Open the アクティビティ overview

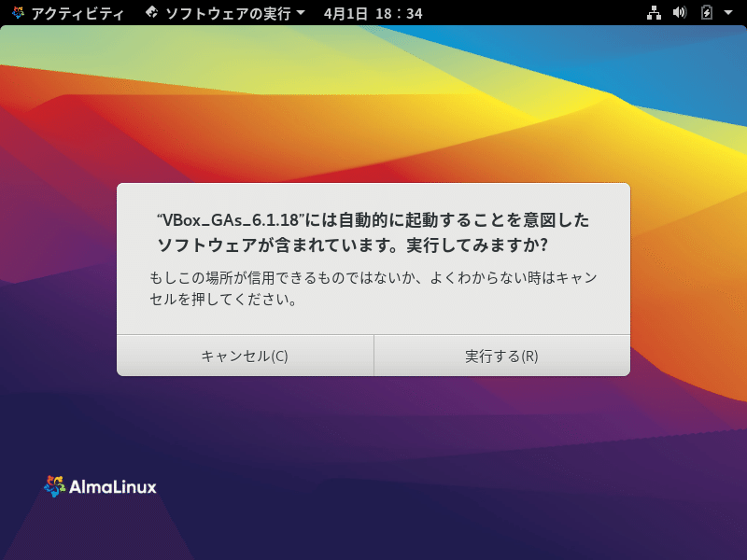pos(78,13)
